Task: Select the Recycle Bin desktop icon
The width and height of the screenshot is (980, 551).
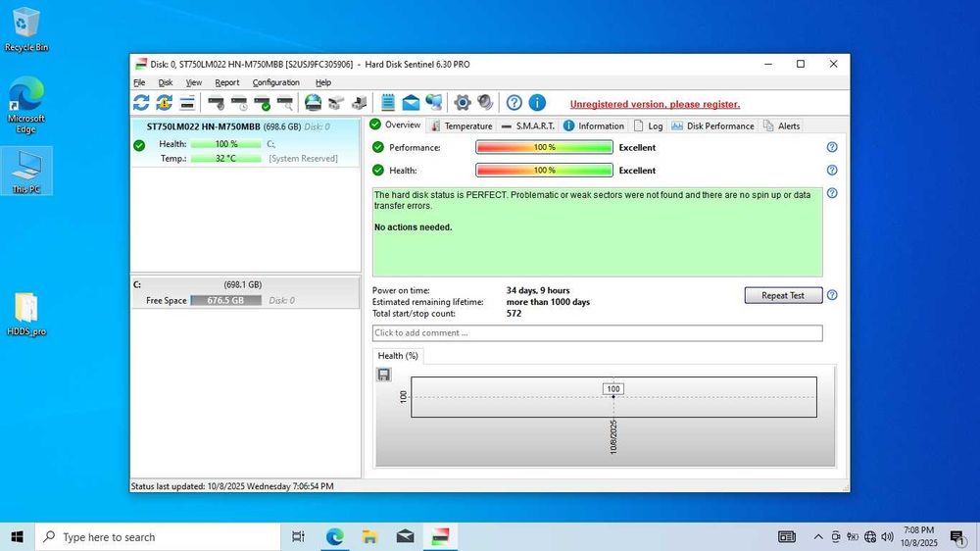Action: point(26,29)
